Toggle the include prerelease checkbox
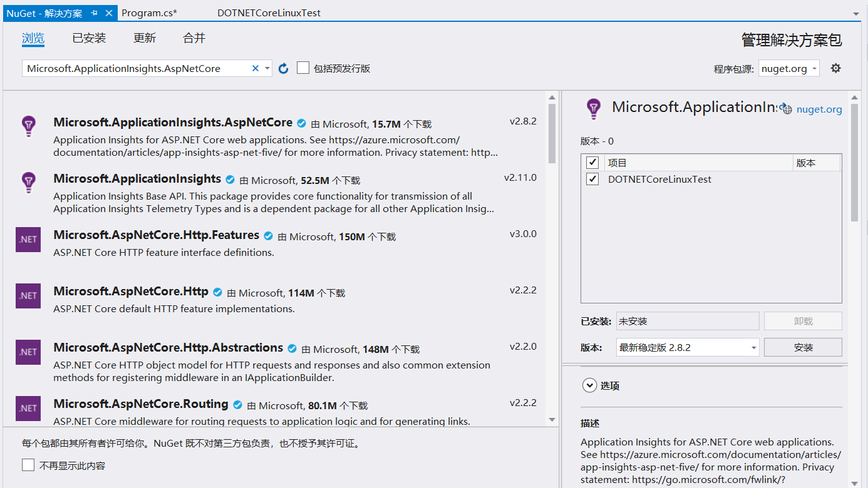 pyautogui.click(x=303, y=68)
